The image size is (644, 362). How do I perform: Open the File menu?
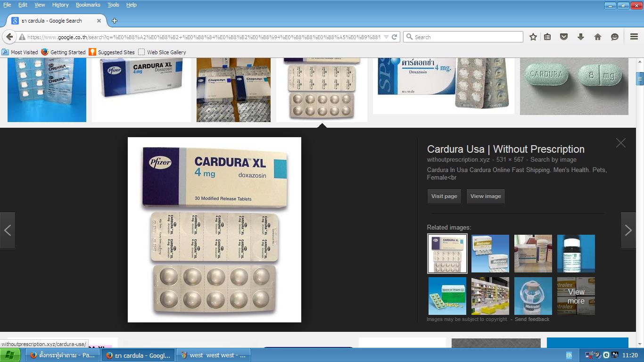[x=7, y=5]
